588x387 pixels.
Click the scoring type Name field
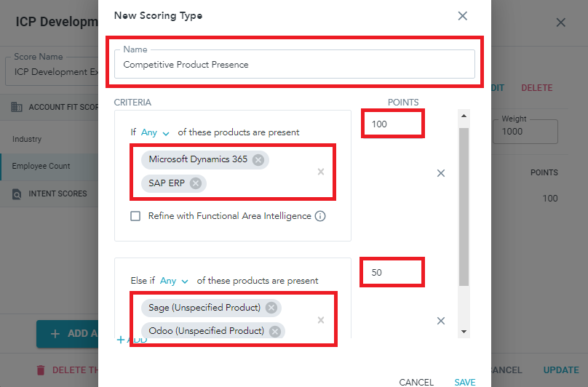coord(295,65)
